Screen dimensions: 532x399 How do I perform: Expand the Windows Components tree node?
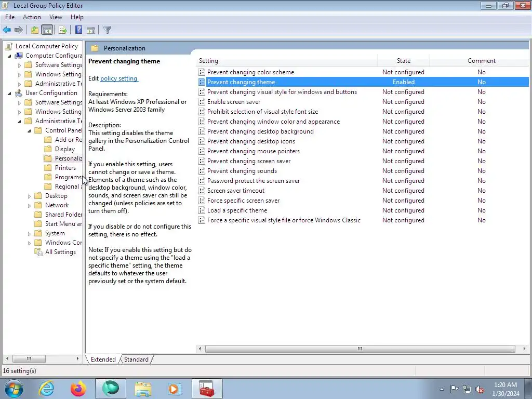click(x=29, y=243)
